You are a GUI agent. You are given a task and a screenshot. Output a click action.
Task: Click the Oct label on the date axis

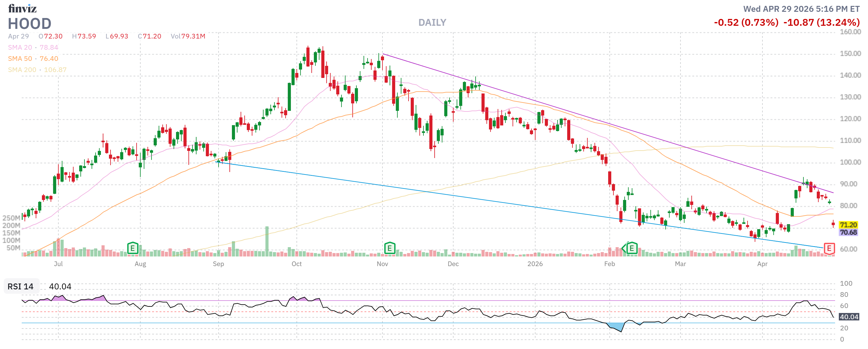[296, 264]
